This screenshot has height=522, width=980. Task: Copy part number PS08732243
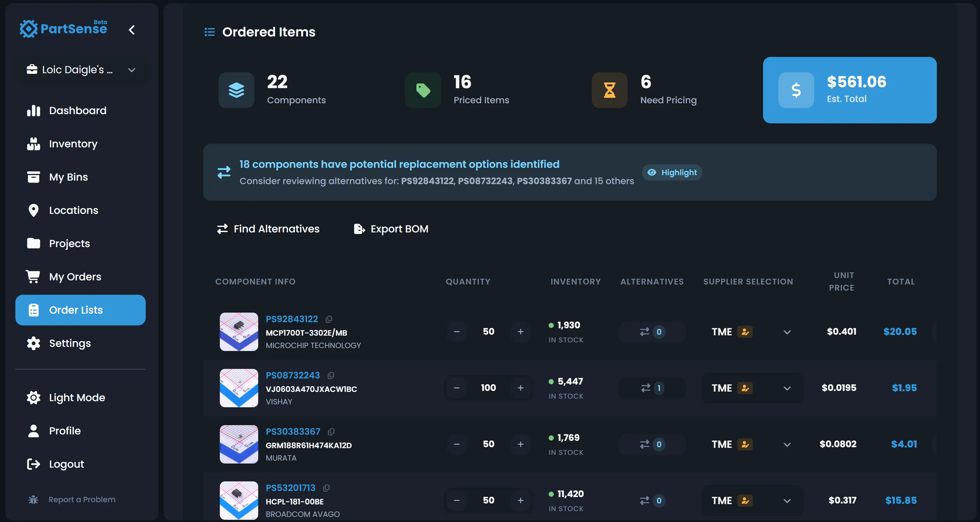pos(331,375)
